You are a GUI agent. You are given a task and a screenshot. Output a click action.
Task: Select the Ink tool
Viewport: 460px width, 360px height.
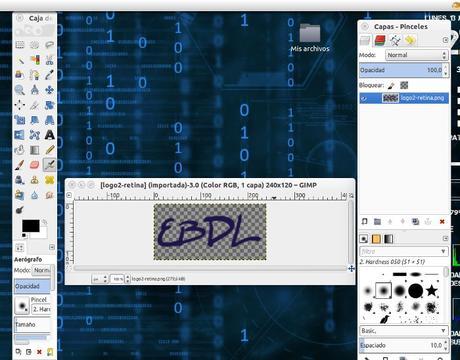tap(20, 180)
